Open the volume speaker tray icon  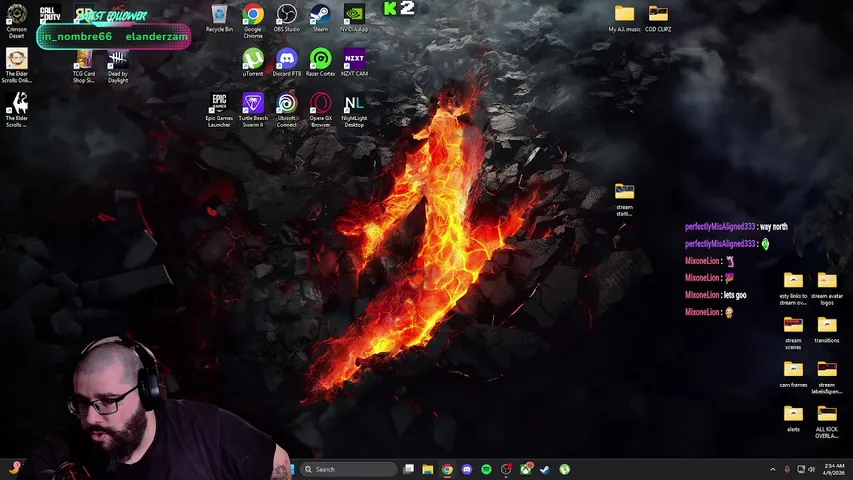coord(812,469)
